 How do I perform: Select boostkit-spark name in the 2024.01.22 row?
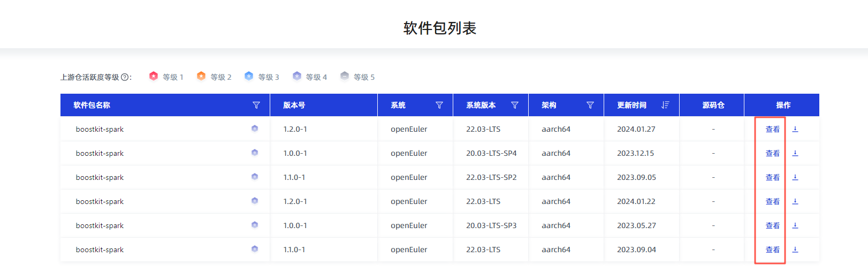coord(100,201)
